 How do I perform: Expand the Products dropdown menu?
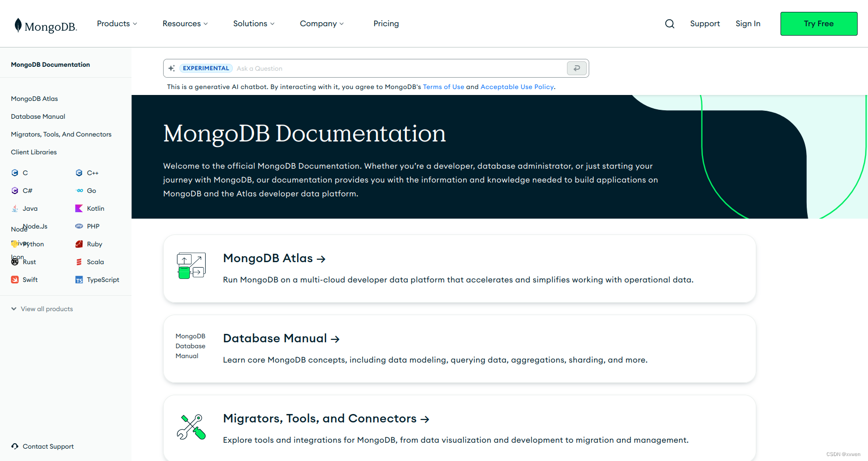117,24
